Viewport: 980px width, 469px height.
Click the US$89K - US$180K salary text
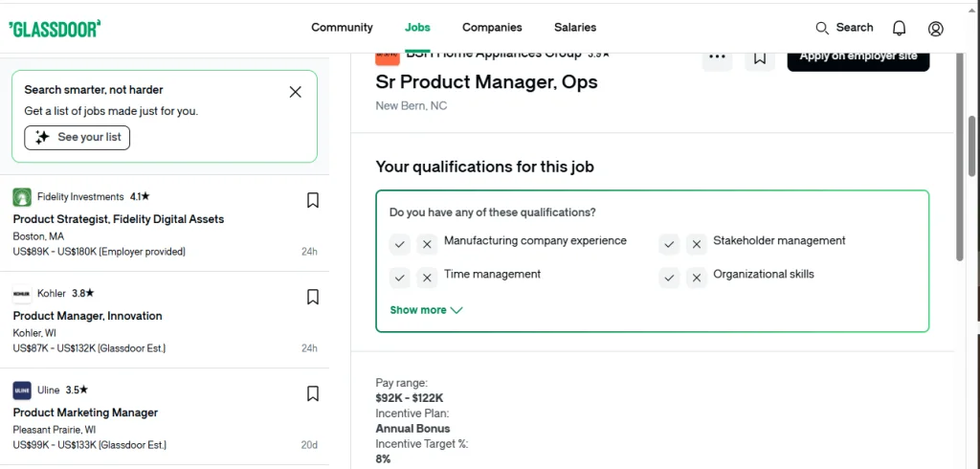[x=99, y=252]
